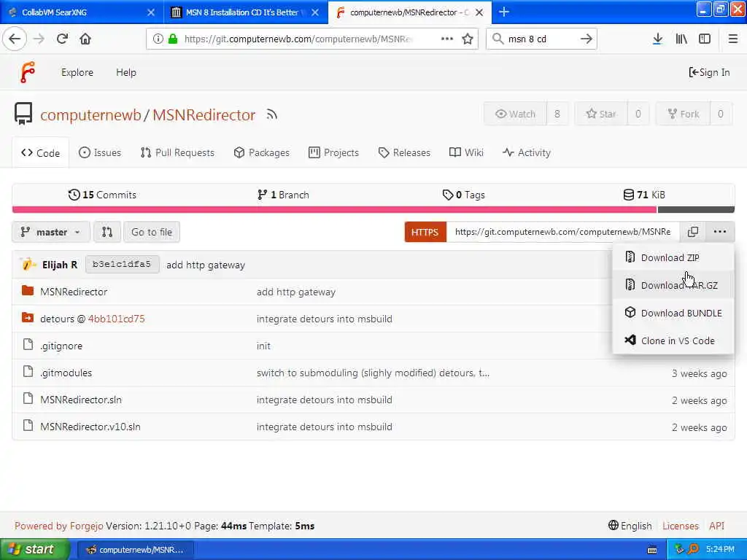Bookmark this page with star icon

point(468,39)
